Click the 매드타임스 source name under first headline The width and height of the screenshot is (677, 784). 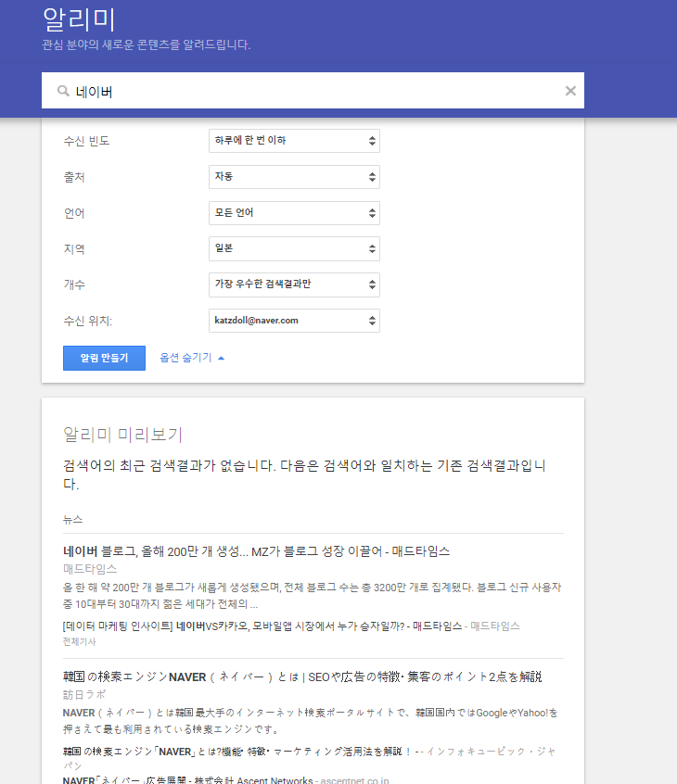click(90, 569)
